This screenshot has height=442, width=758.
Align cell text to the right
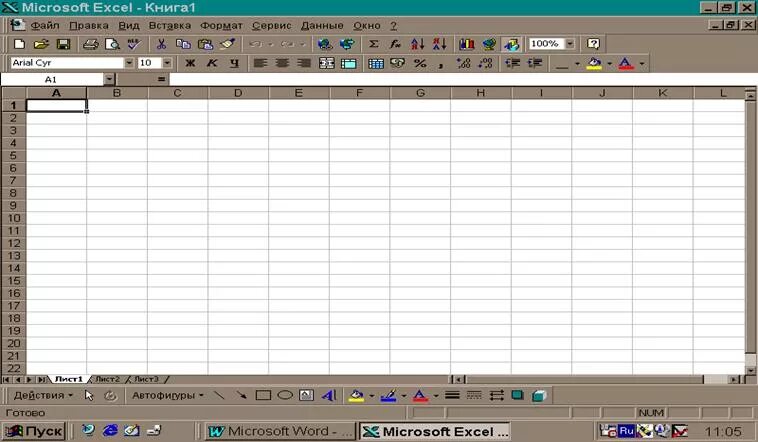click(304, 63)
